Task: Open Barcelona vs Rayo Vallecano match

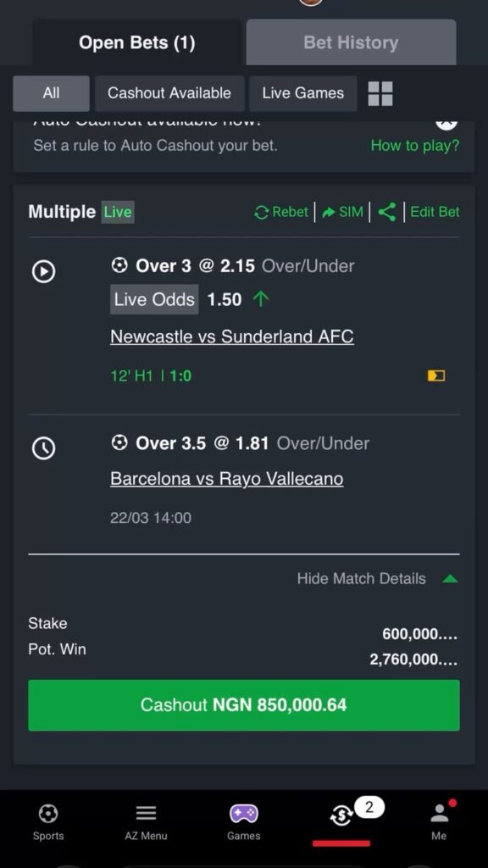Action: pyautogui.click(x=227, y=479)
